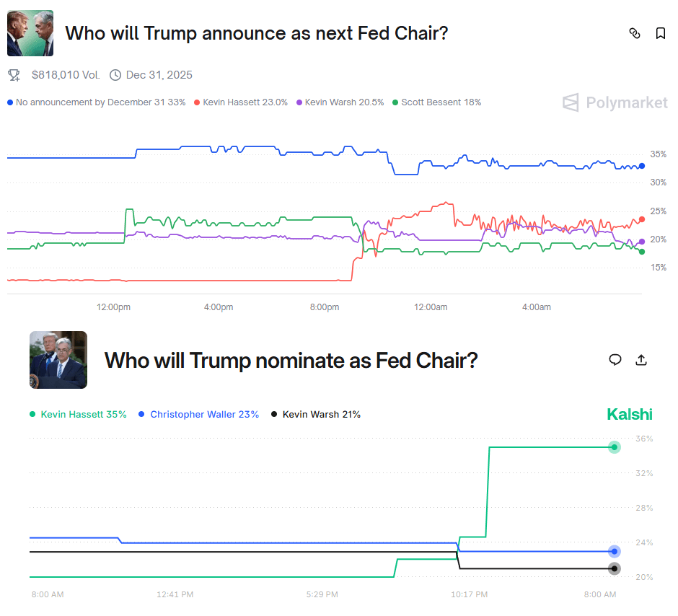Click the copy link icon
Viewport: 678px width, 616px height.
pyautogui.click(x=635, y=33)
